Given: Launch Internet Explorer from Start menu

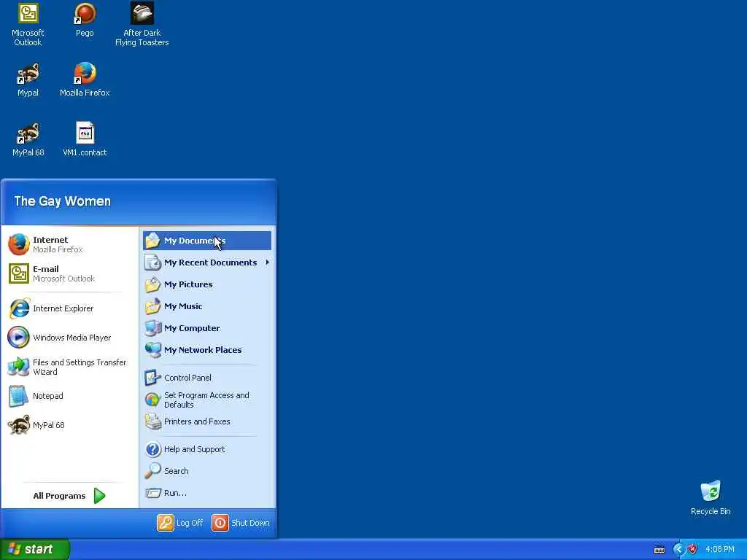Looking at the screenshot, I should 70,308.
